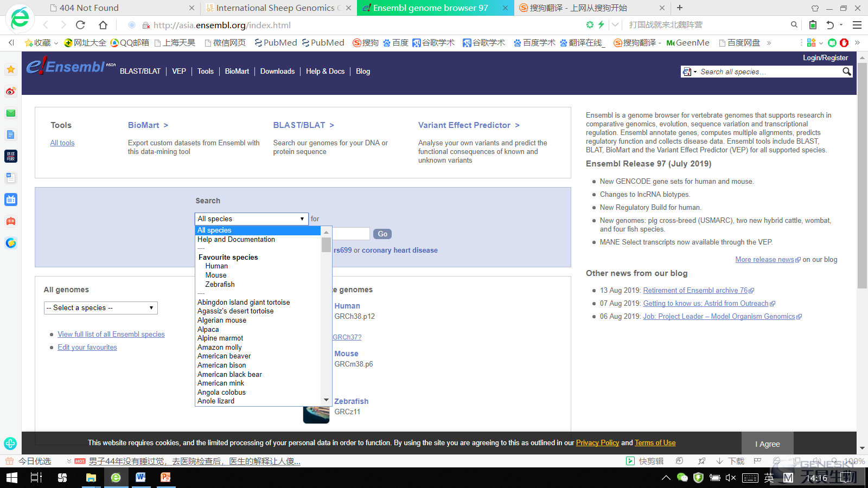Open Task View on taskbar
Viewport: 868px width, 488px height.
pyautogui.click(x=36, y=478)
